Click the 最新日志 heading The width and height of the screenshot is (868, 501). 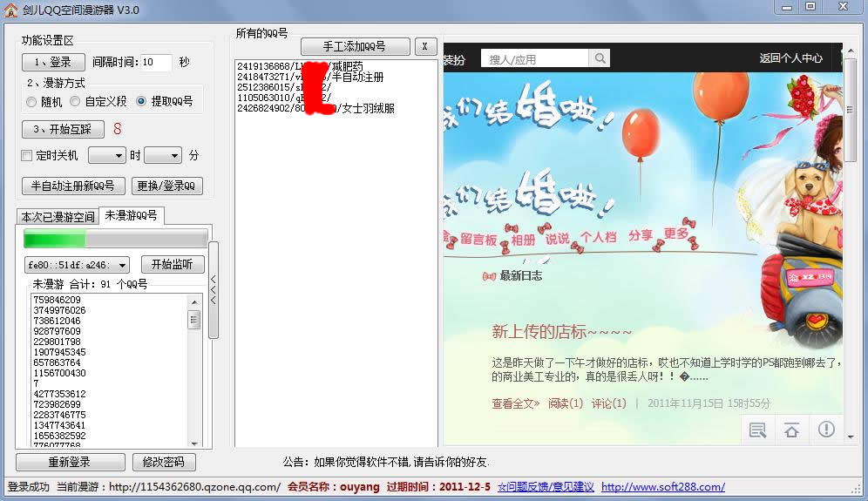click(520, 275)
